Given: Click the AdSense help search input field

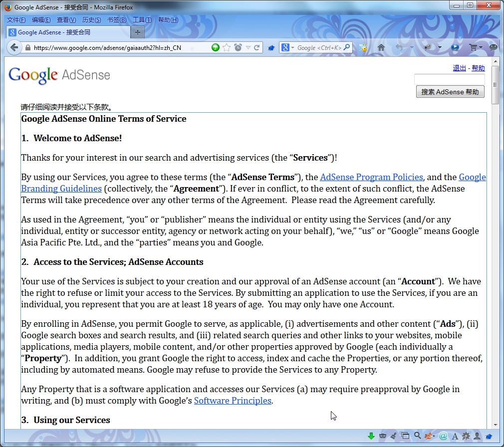Looking at the screenshot, I should tap(449, 79).
